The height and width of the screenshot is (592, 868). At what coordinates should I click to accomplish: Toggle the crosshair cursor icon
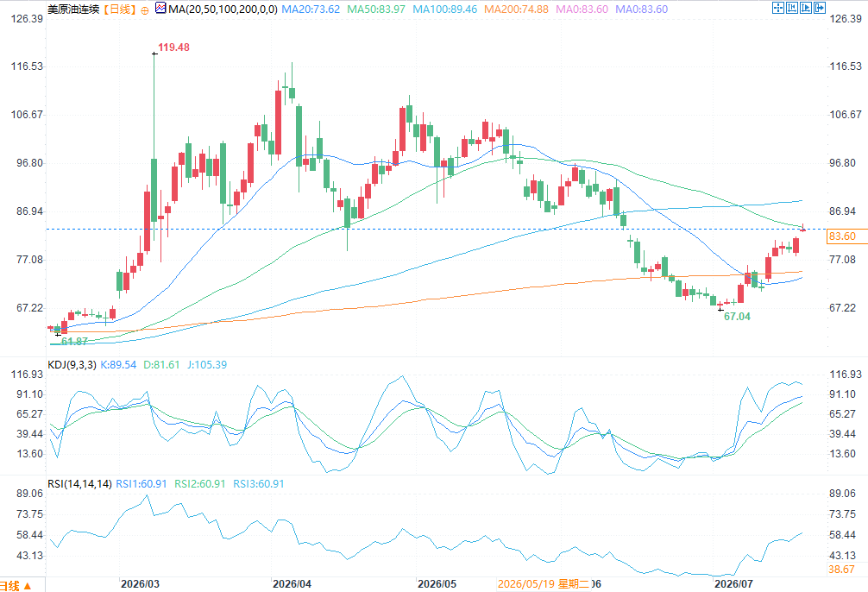pos(778,8)
